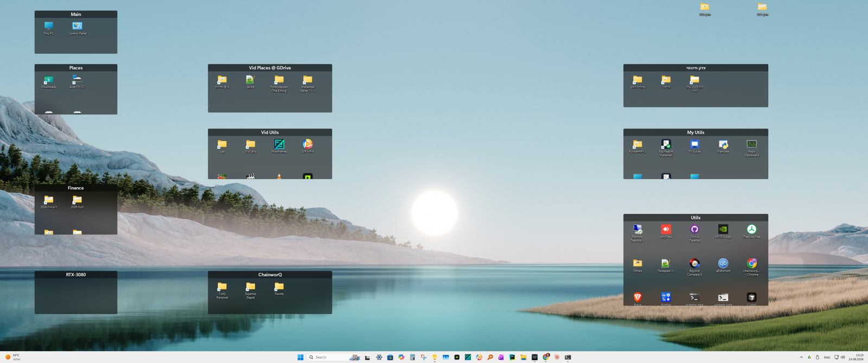Open the Travels folder in ChainworQ
This screenshot has height=363, width=868.
click(x=279, y=288)
